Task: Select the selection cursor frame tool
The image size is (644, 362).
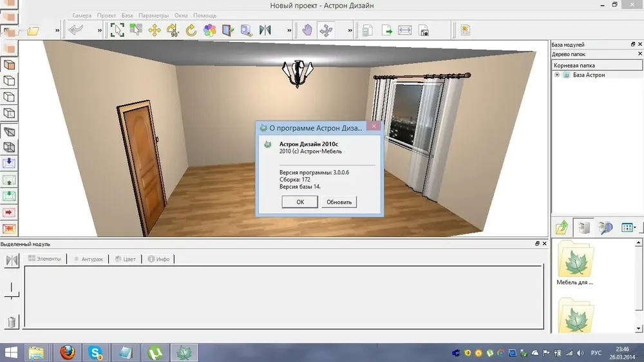Action: tap(117, 30)
